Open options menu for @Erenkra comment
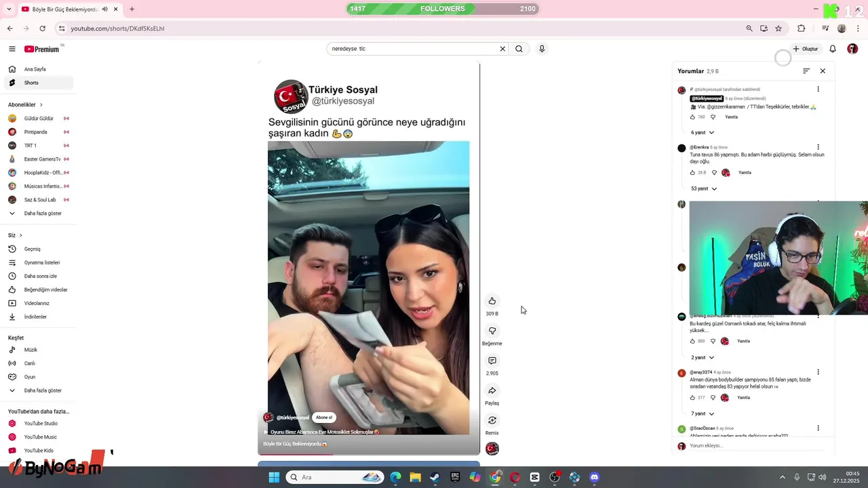 pyautogui.click(x=818, y=147)
